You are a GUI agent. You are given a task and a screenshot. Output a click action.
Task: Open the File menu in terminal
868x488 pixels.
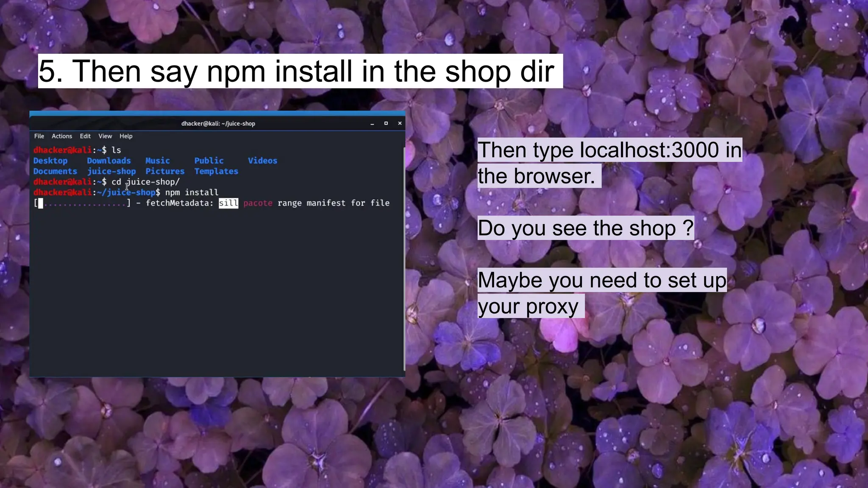click(x=39, y=136)
